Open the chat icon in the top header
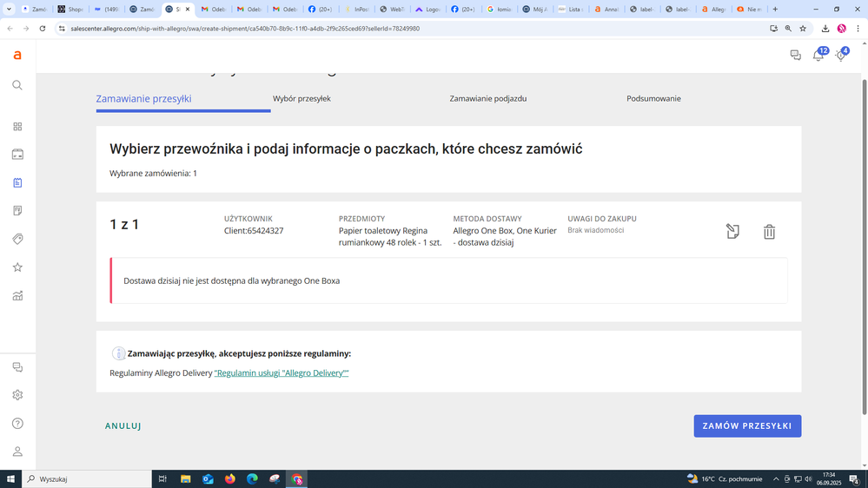The width and height of the screenshot is (868, 488). [x=796, y=55]
